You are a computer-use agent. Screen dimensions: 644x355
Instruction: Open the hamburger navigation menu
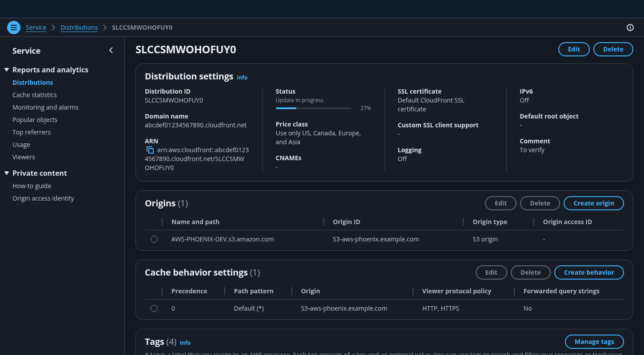(x=14, y=28)
